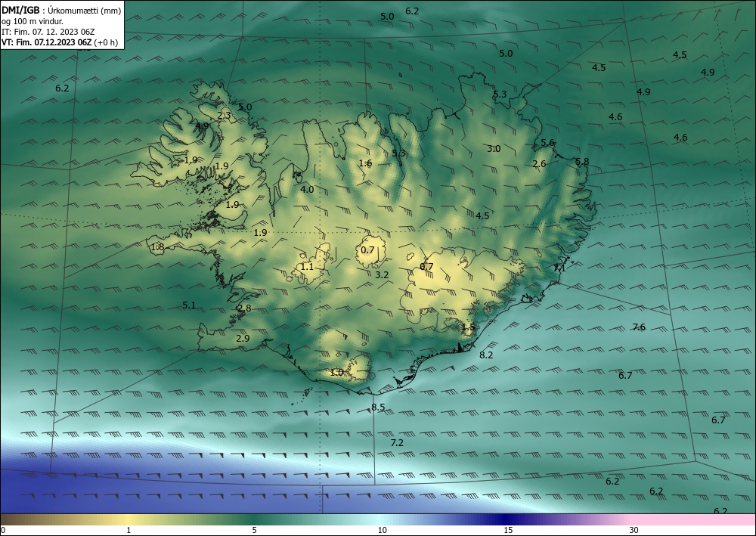
Task: Click the 3.0 value in the northeast highlands
Action: tap(494, 148)
